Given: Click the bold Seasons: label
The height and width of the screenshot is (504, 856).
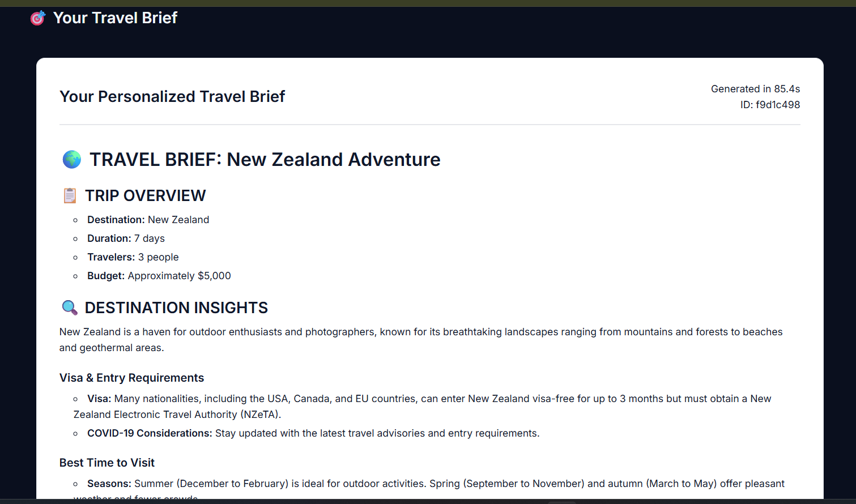Looking at the screenshot, I should 109,484.
